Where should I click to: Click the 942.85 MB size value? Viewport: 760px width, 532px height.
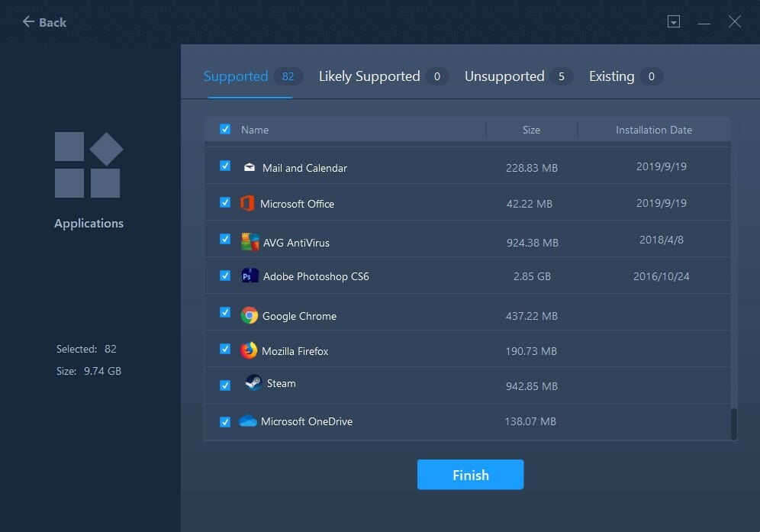tap(532, 386)
